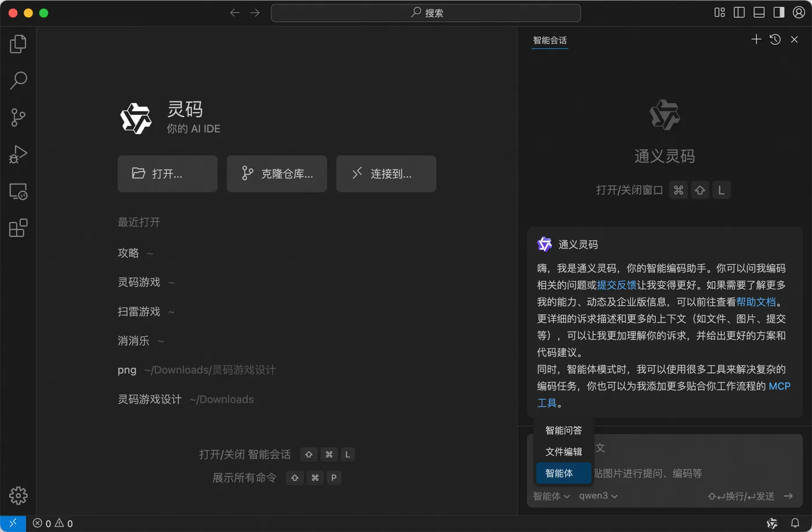This screenshot has height=532, width=812.
Task: Expand the 智能体 mode dropdown
Action: point(552,496)
